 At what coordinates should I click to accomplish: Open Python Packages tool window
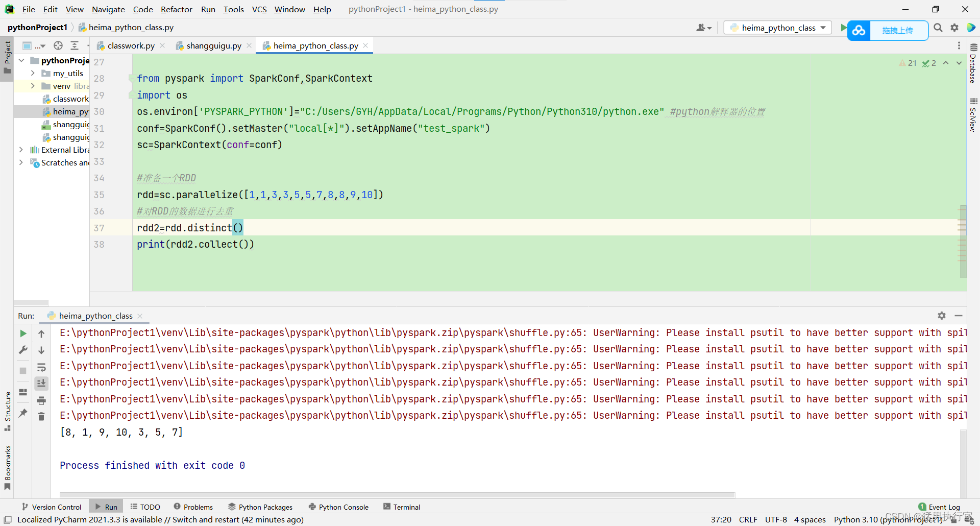coord(260,507)
